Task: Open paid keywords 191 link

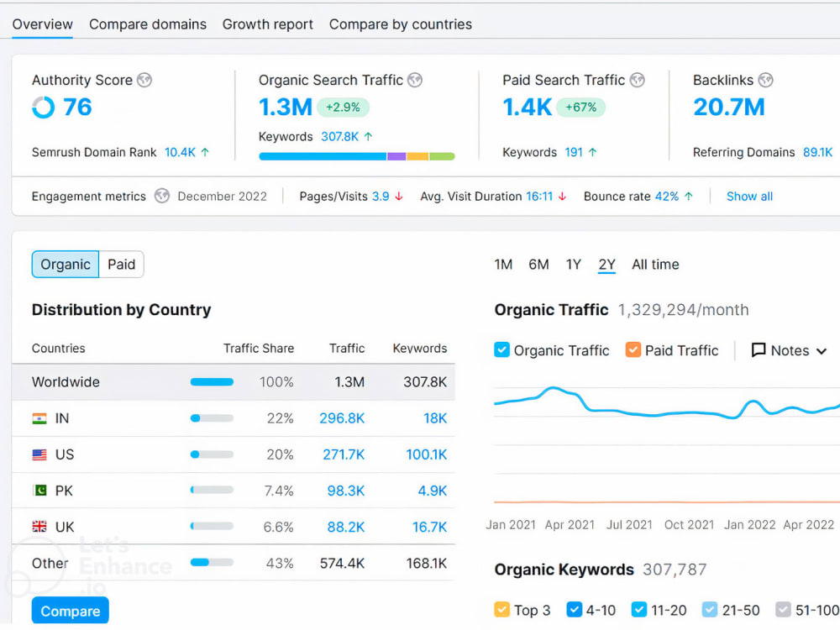Action: (x=573, y=152)
